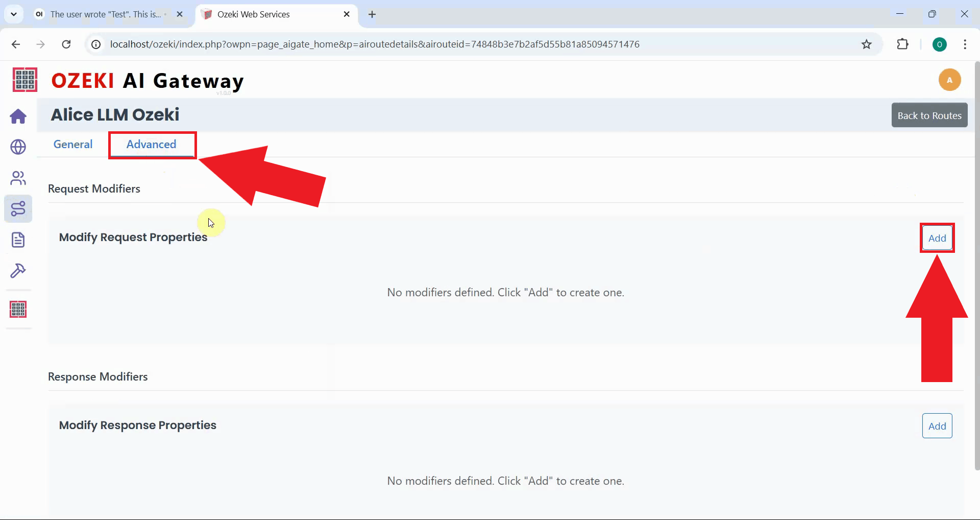980x520 pixels.
Task: Click the Back to Routes button
Action: 929,115
